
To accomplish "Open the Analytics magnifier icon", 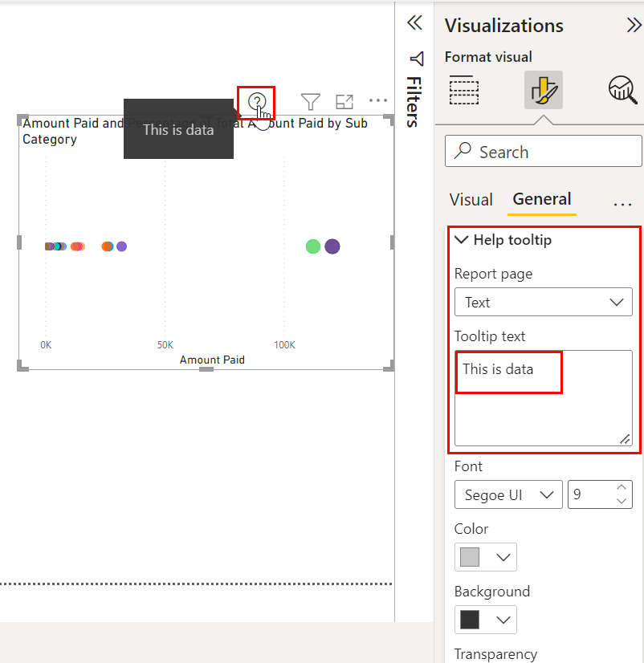I will [x=622, y=90].
